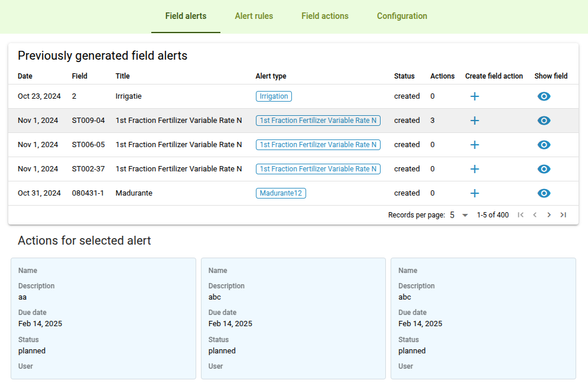Show field 080431-1 via eye icon

coord(544,193)
